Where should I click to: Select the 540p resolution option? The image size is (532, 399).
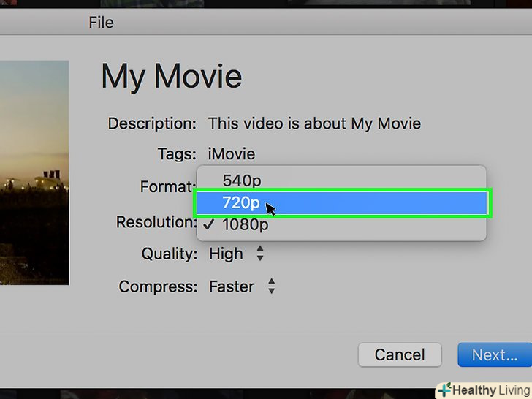click(241, 180)
